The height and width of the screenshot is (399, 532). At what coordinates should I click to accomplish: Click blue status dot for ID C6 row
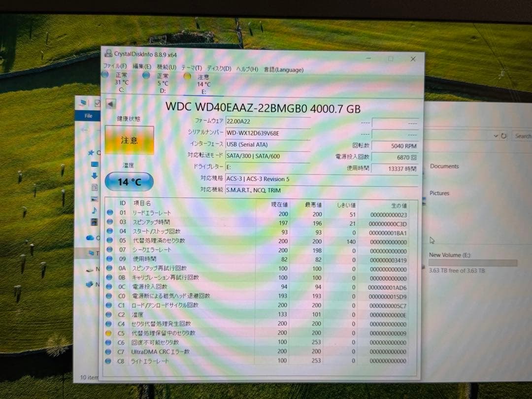pos(108,342)
